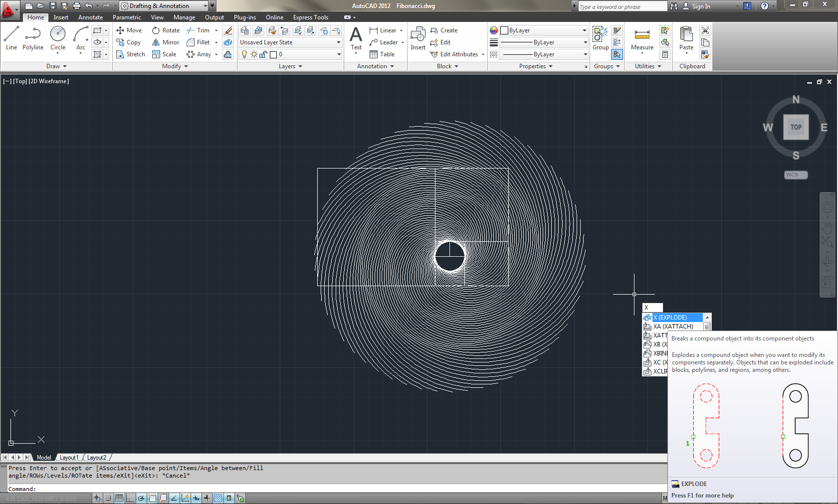Open the Drafting & Annotation workspace dropdown

[x=164, y=6]
